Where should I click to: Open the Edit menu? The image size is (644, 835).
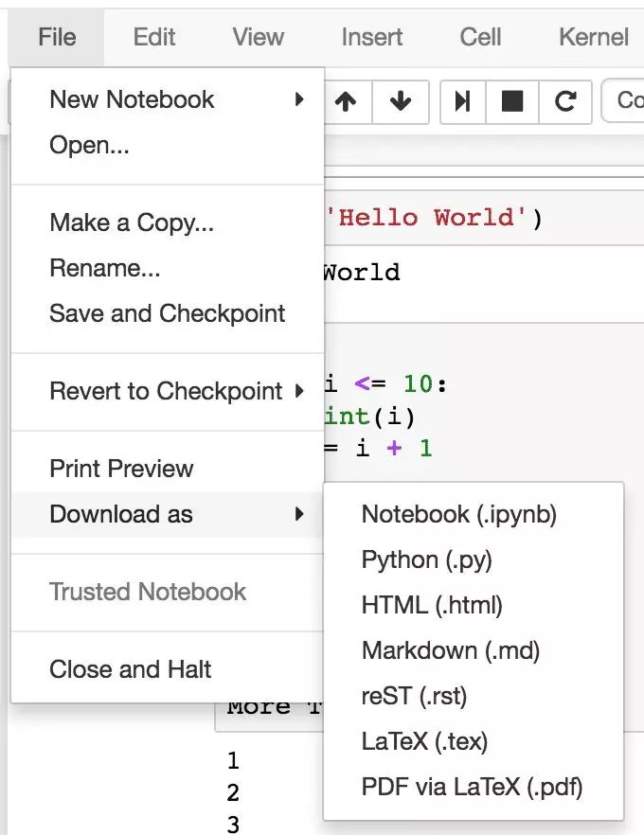tap(154, 37)
